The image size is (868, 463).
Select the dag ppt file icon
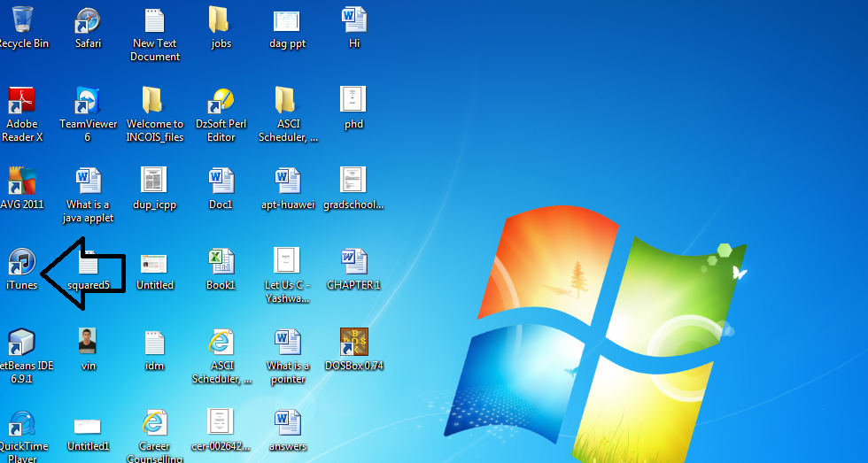tap(287, 21)
